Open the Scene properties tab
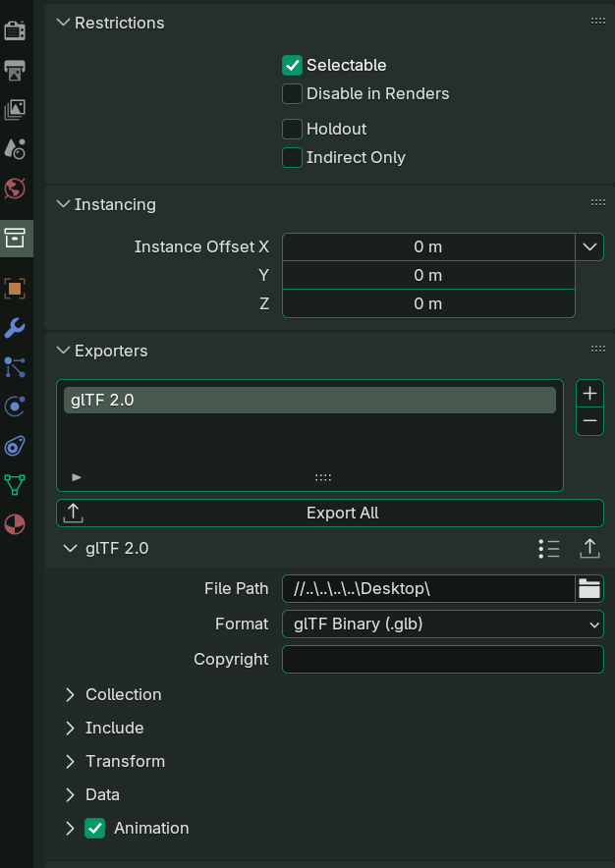Viewport: 615px width, 868px height. point(15,149)
